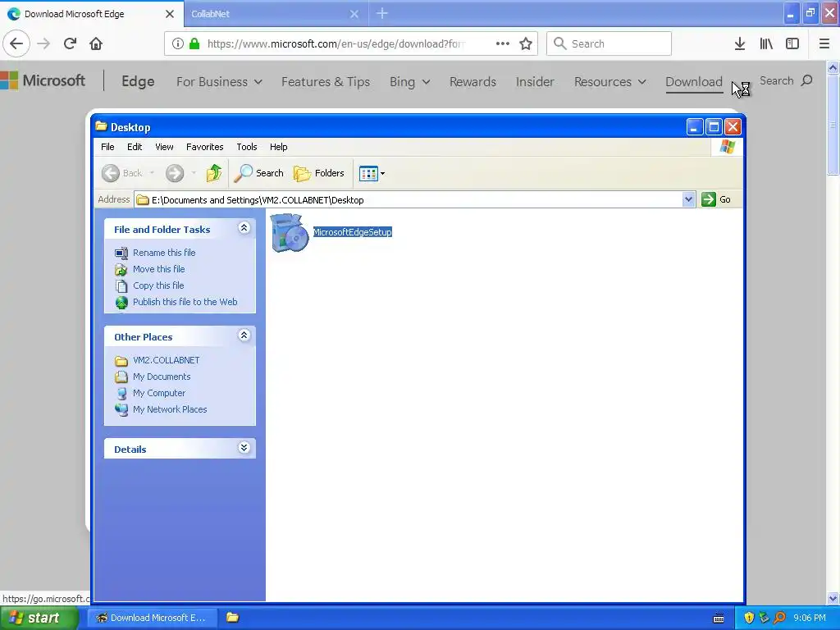Open the Bing dropdown in site navigation
This screenshot has width=840, height=630.
coord(410,82)
